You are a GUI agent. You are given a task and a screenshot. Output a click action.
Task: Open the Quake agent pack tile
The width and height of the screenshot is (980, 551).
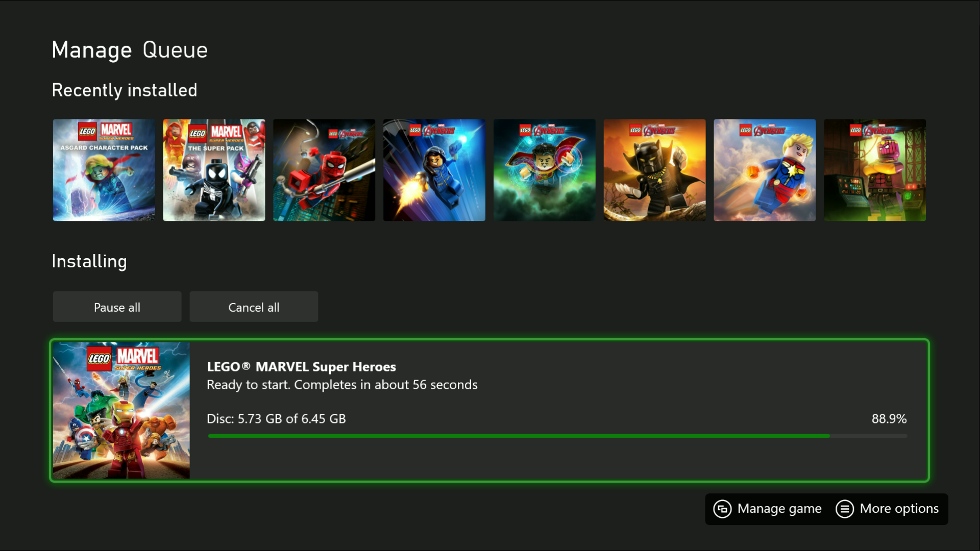click(x=434, y=170)
